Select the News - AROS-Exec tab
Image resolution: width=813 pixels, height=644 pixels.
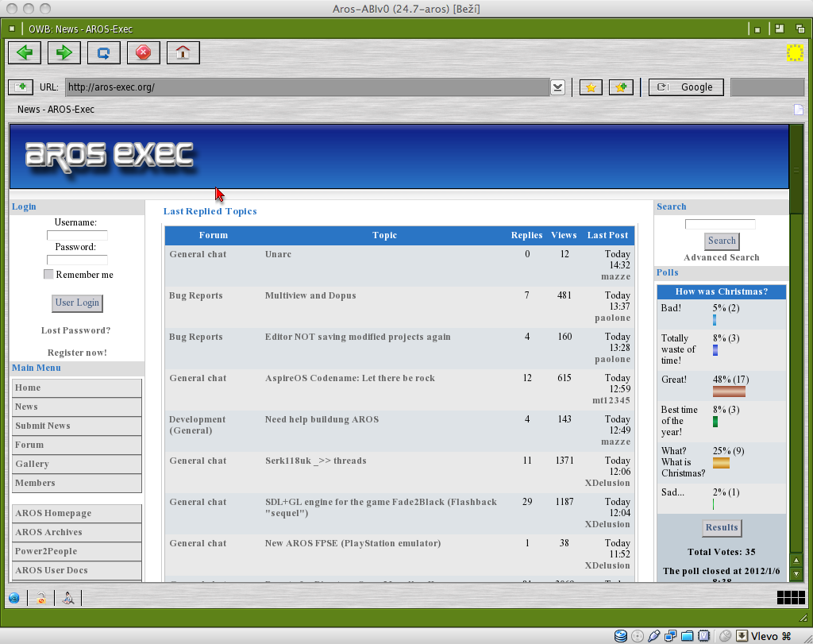tap(56, 110)
